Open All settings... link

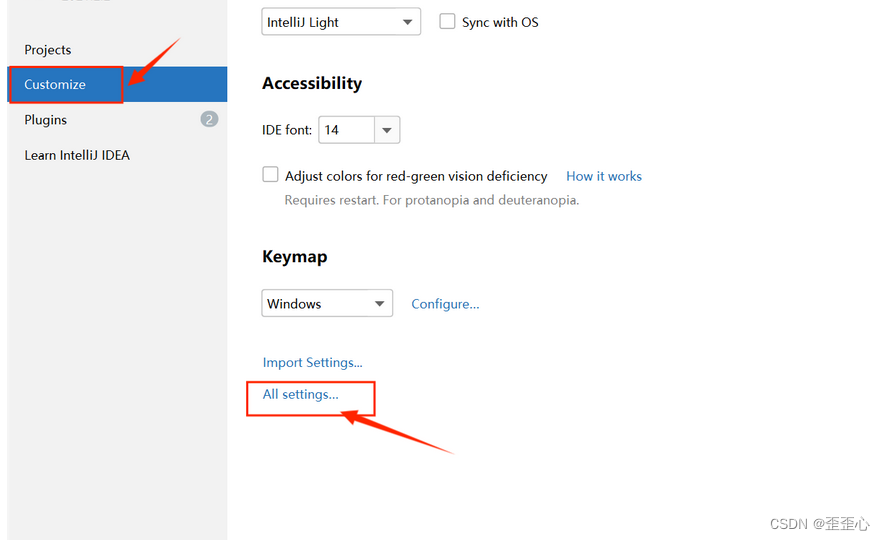point(300,394)
